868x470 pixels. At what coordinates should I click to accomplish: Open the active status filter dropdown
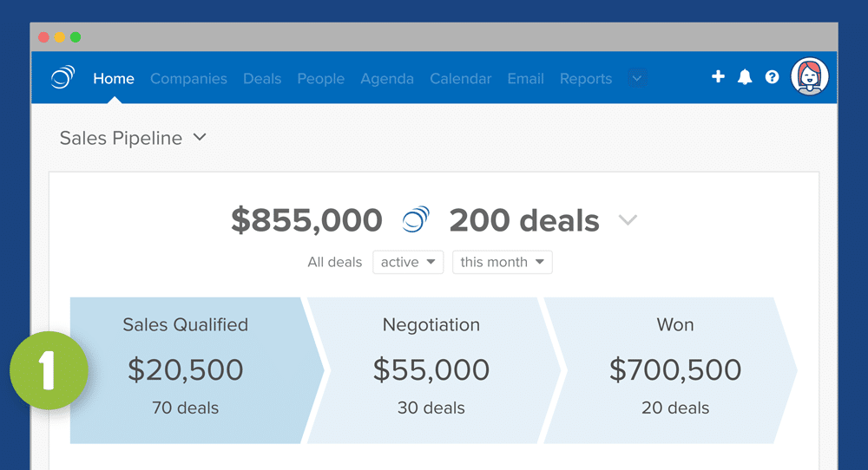coord(408,262)
